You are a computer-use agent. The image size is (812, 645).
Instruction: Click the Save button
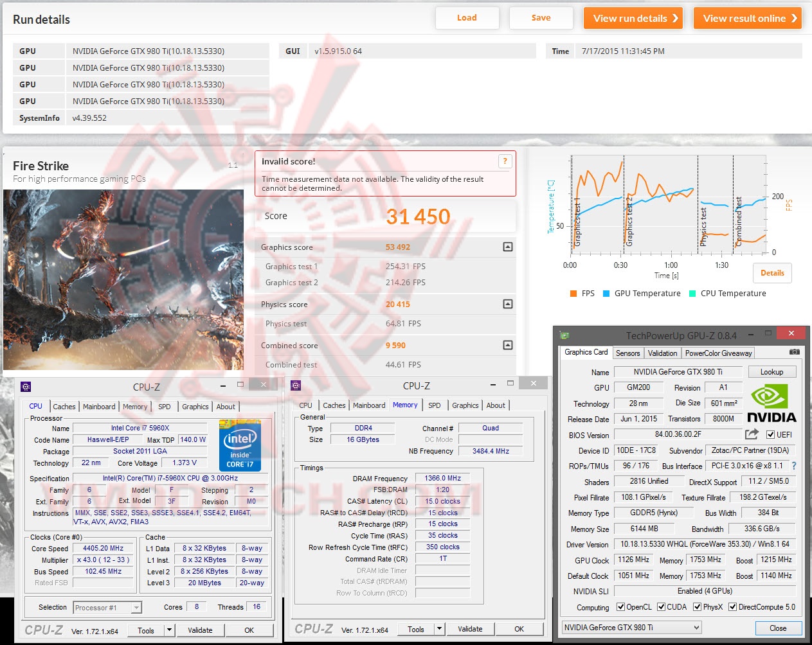pyautogui.click(x=541, y=18)
